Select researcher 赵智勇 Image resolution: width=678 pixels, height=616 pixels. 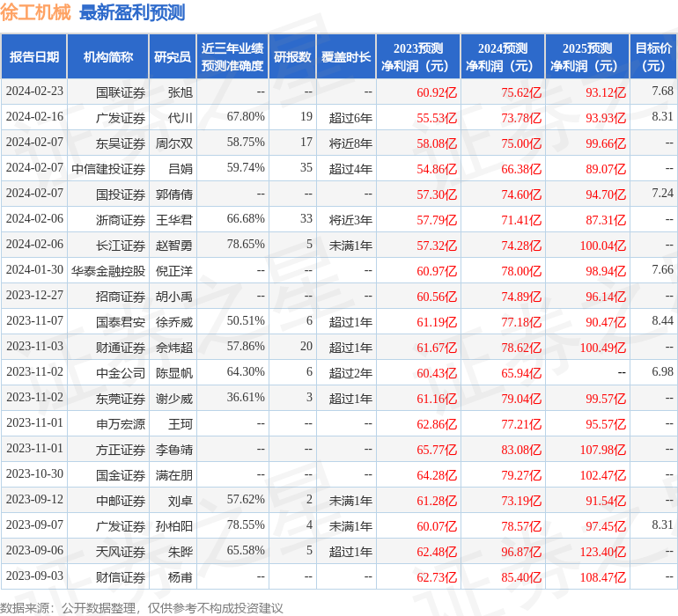pyautogui.click(x=173, y=246)
